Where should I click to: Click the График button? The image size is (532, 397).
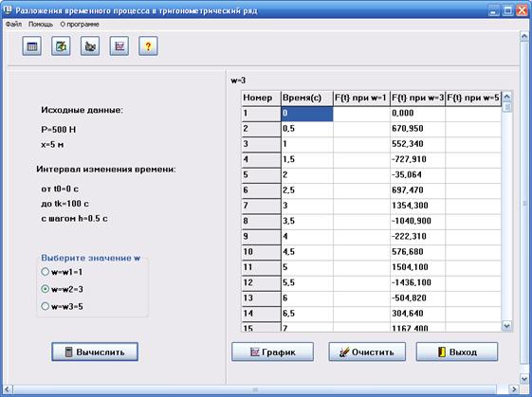click(x=272, y=352)
